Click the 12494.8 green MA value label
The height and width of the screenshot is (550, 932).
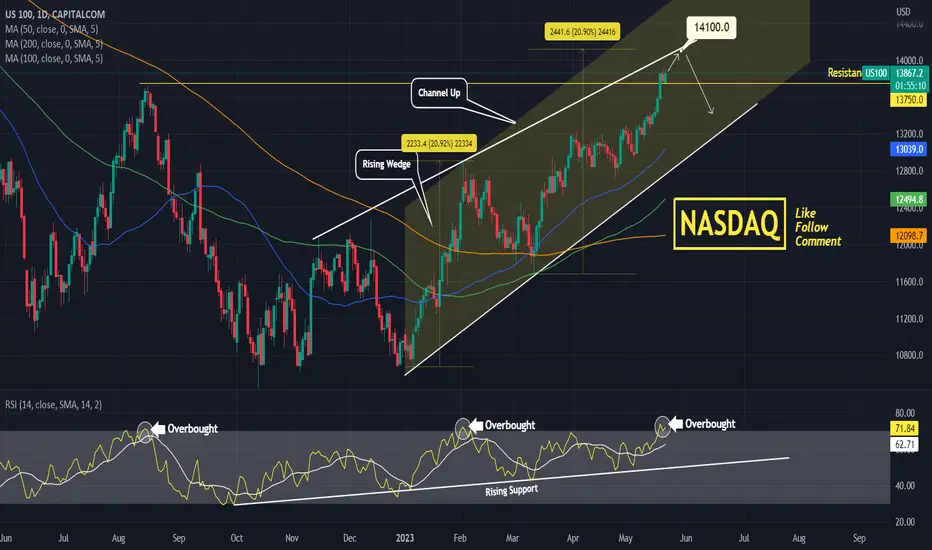909,199
